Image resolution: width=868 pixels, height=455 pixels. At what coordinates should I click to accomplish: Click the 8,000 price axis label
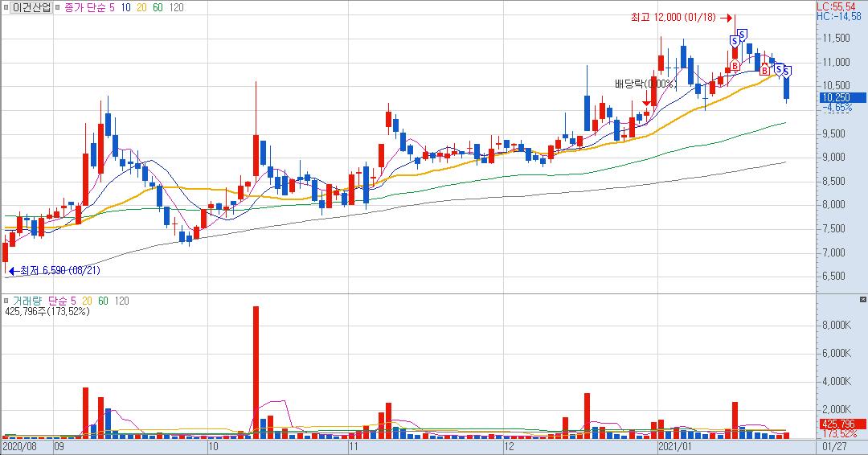point(834,205)
